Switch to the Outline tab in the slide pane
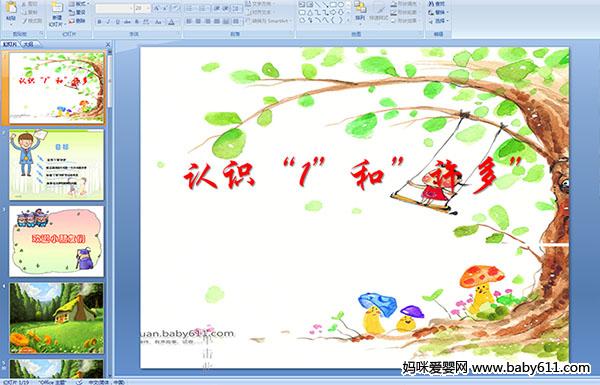 click(28, 44)
